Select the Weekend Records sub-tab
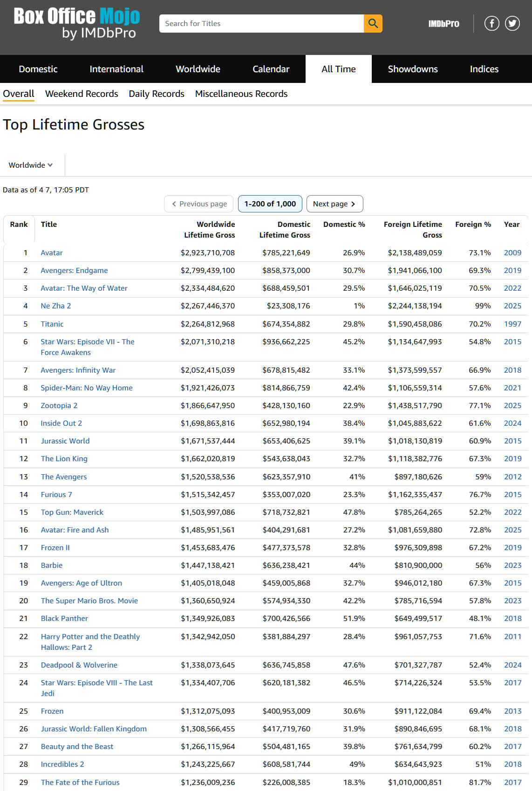This screenshot has width=532, height=791. [82, 94]
